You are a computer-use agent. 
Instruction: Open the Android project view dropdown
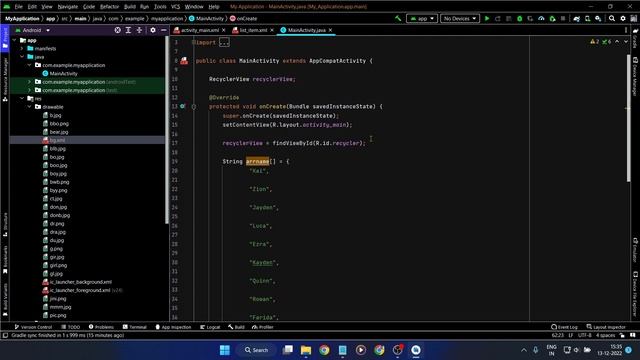(32, 30)
